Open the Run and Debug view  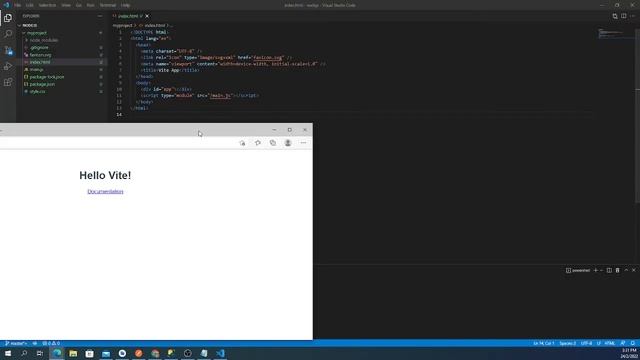(x=8, y=66)
